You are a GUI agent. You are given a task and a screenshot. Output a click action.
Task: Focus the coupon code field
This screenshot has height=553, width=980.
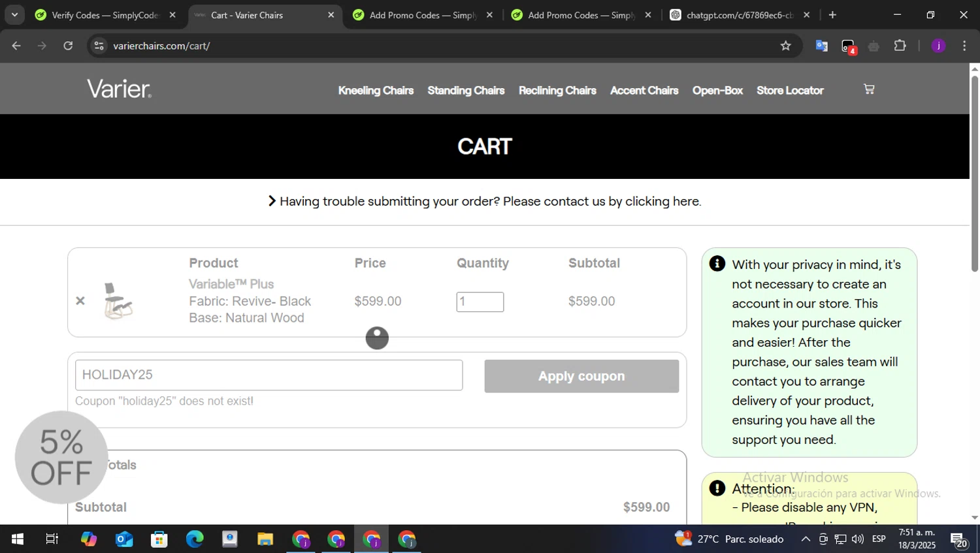pos(269,375)
